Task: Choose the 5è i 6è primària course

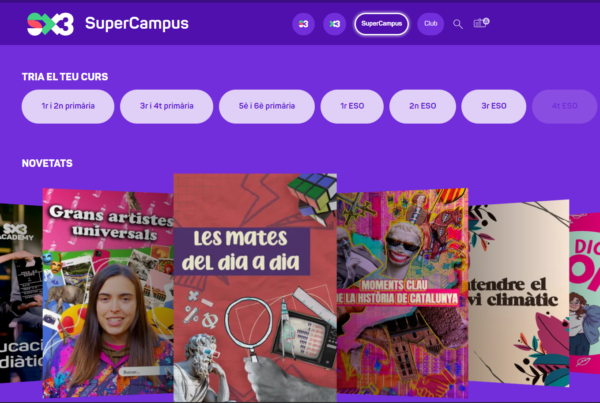Action: point(267,106)
